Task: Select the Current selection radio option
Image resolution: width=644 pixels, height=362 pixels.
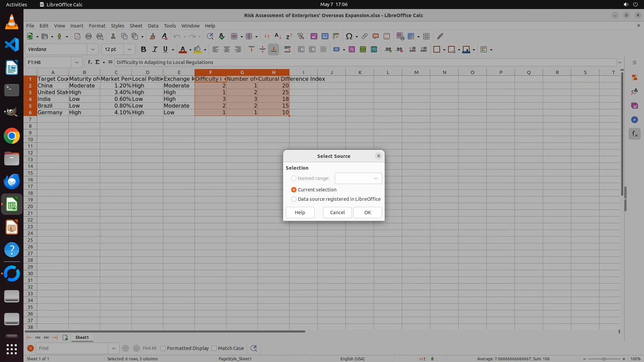Action: coord(294,190)
